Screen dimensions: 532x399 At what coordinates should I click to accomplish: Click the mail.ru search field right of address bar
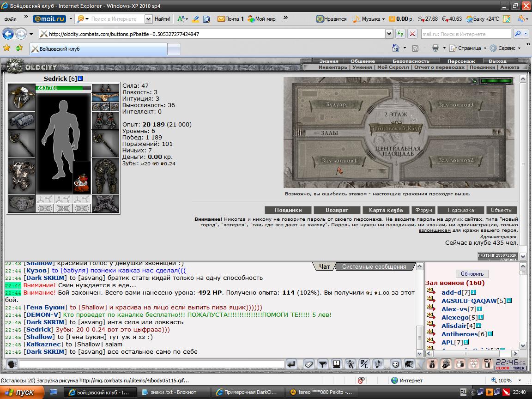pos(466,34)
